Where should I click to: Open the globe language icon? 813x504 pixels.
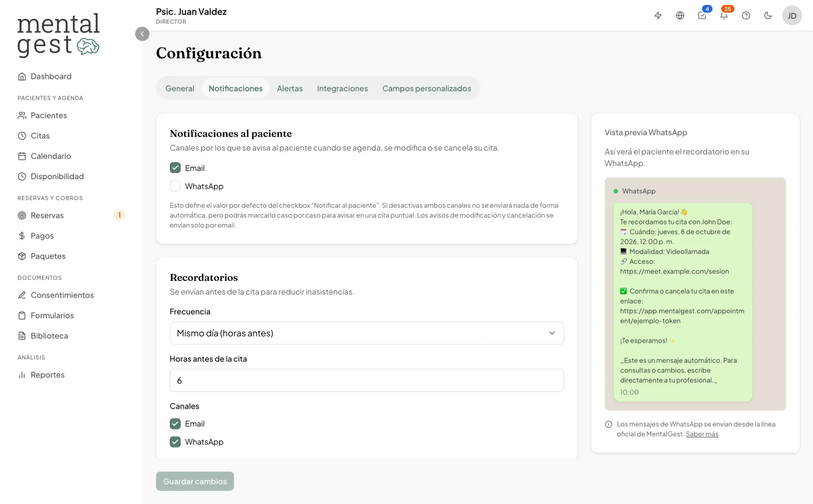point(680,16)
